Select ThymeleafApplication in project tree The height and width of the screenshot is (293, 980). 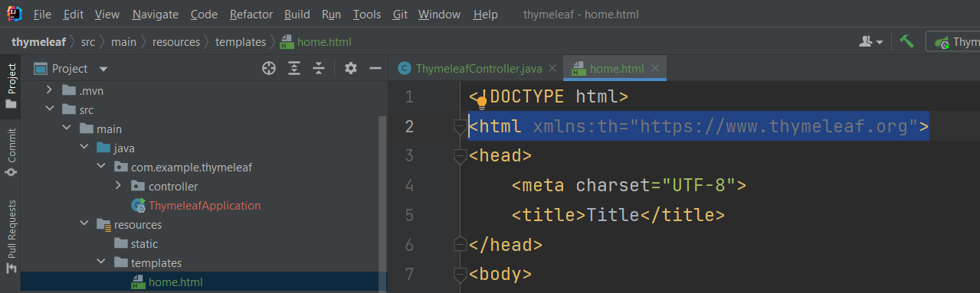[x=196, y=206]
